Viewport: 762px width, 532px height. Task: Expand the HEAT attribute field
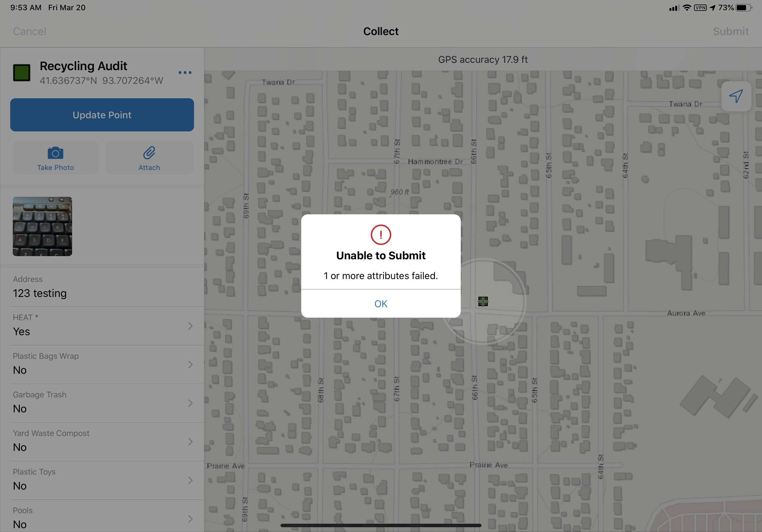pos(191,325)
